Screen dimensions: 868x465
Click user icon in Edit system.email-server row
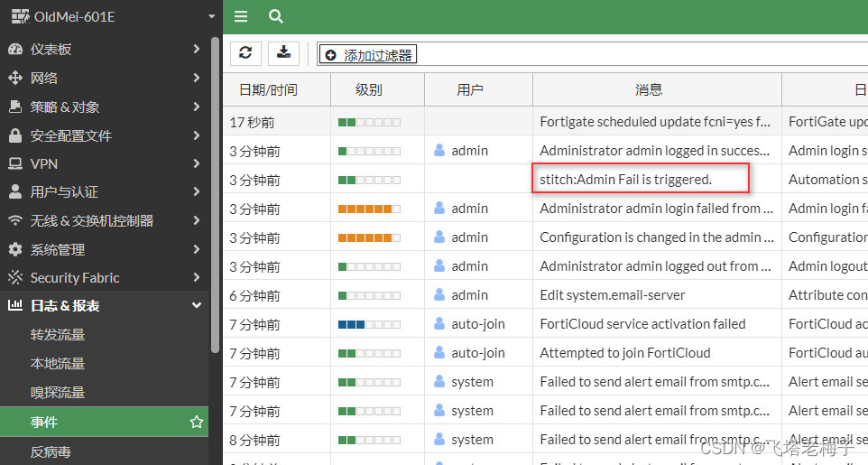click(x=439, y=295)
